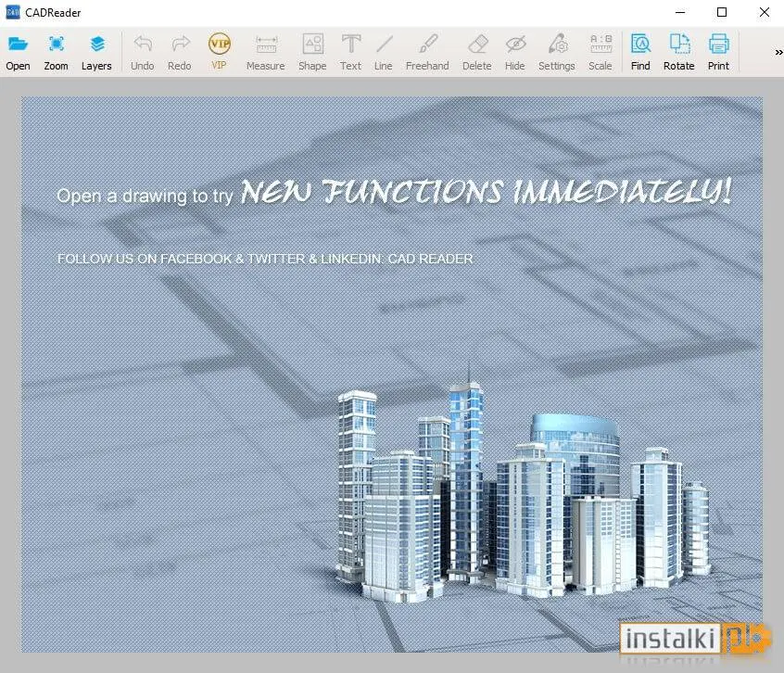Viewport: 784px width, 673px height.
Task: Toggle the Hide annotations eye icon
Action: point(515,53)
